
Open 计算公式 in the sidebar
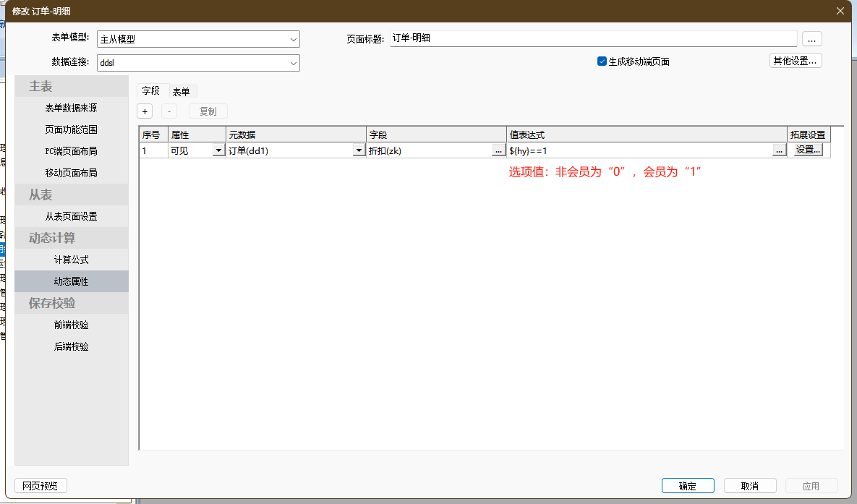(x=72, y=260)
